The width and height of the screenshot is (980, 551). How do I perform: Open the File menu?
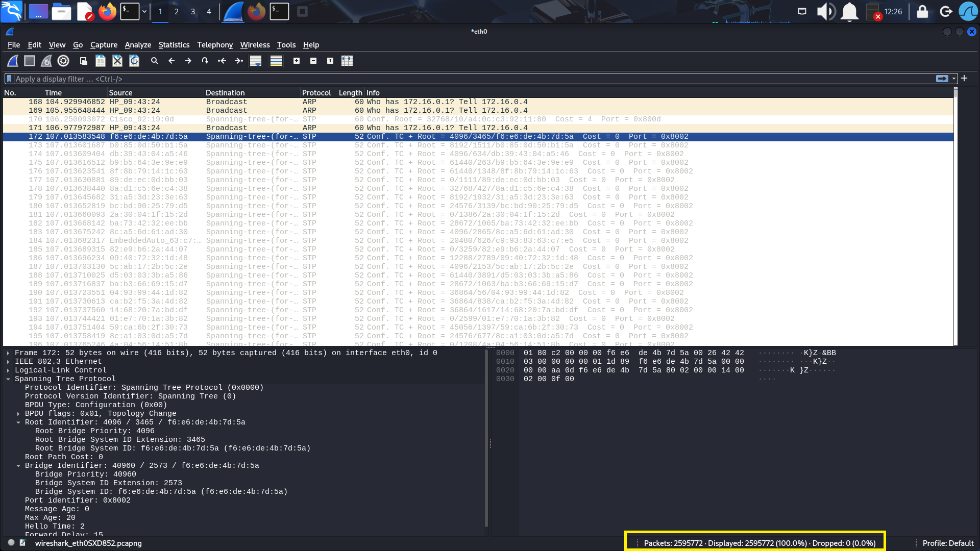coord(14,45)
